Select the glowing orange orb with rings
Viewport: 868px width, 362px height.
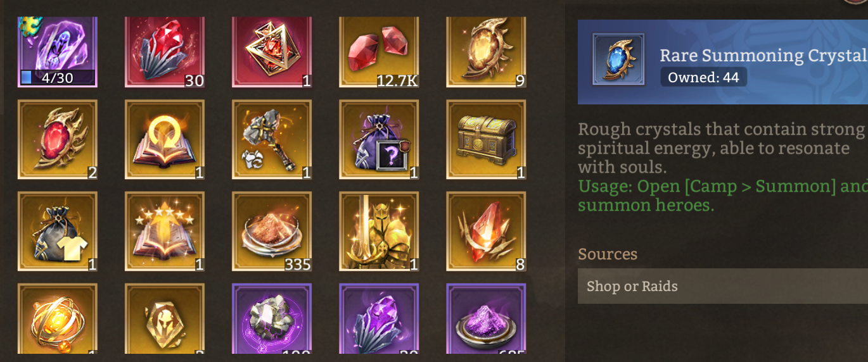point(57,318)
